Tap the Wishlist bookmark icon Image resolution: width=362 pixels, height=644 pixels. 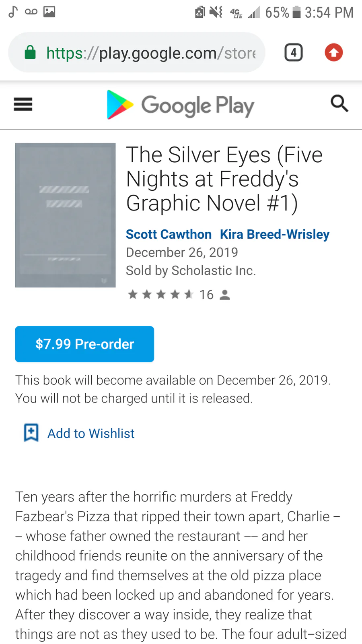[31, 433]
